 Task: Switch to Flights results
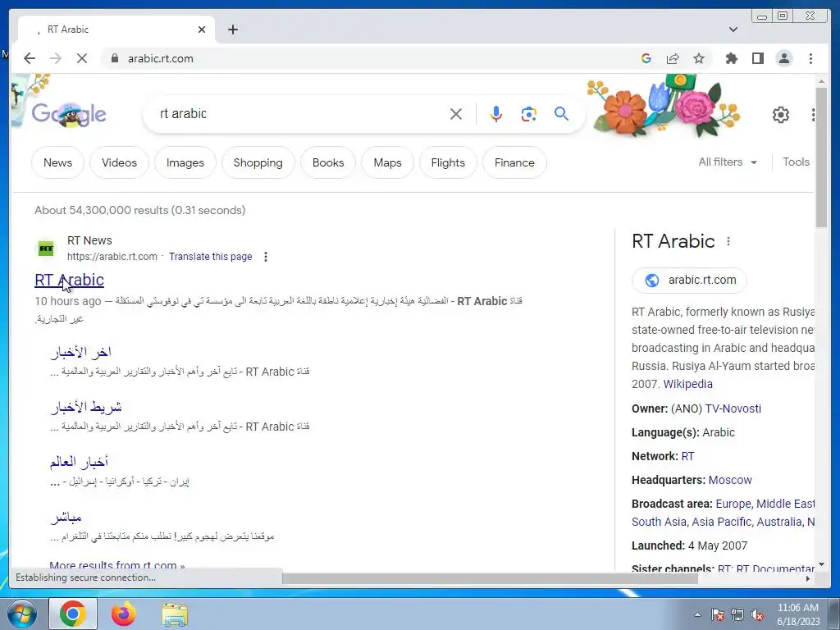[x=448, y=162]
